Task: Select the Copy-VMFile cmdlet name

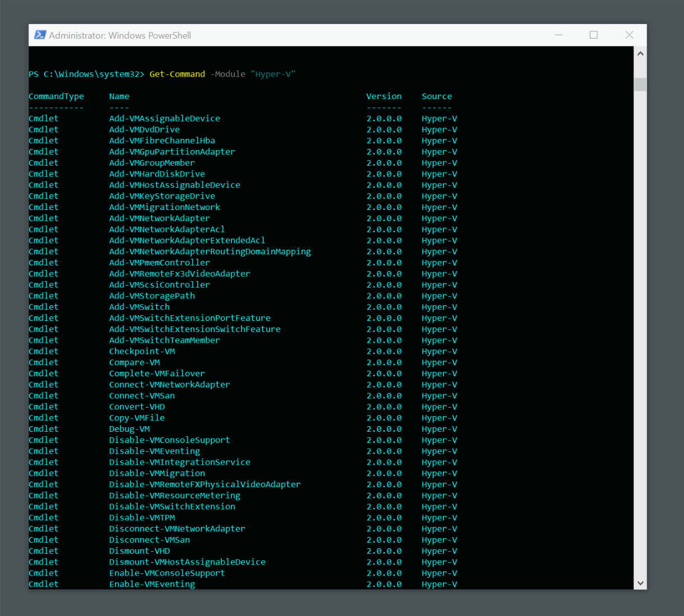Action: [137, 417]
